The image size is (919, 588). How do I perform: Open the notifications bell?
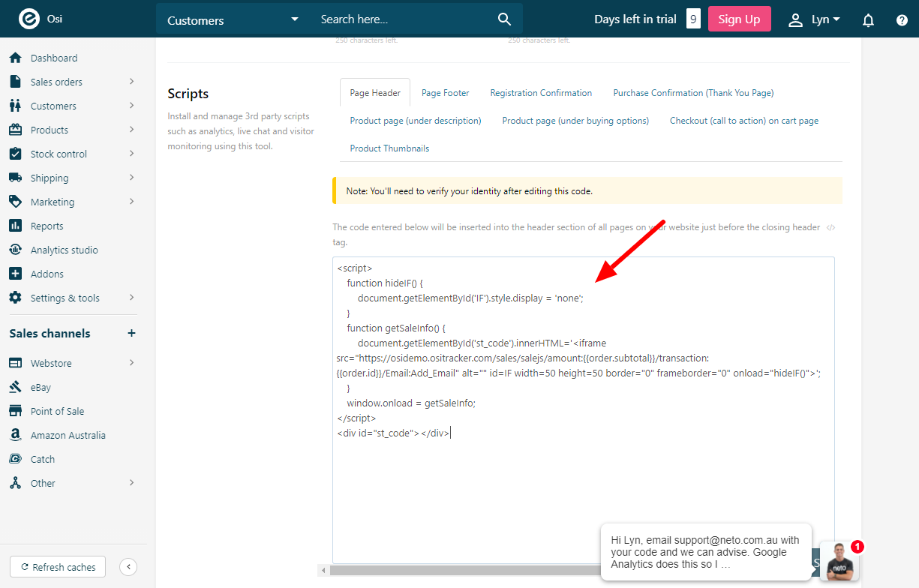pos(868,20)
